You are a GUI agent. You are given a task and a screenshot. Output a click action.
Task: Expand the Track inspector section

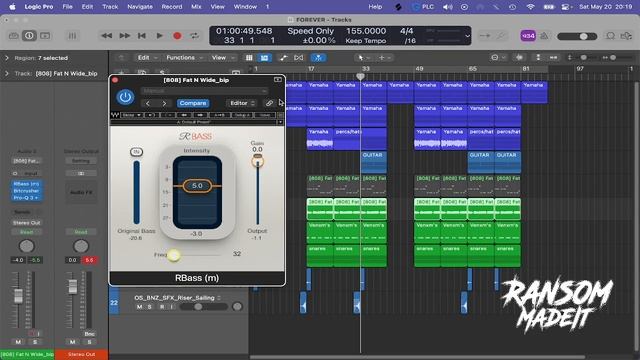[7, 73]
